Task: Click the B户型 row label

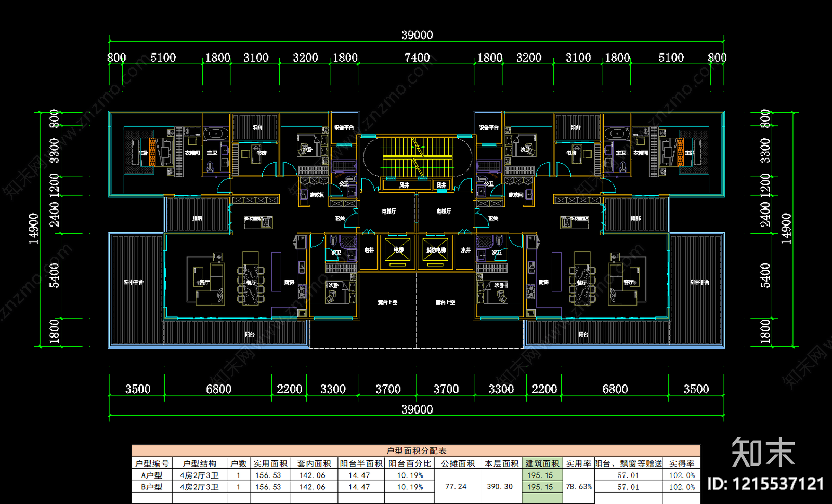Action: click(x=152, y=487)
